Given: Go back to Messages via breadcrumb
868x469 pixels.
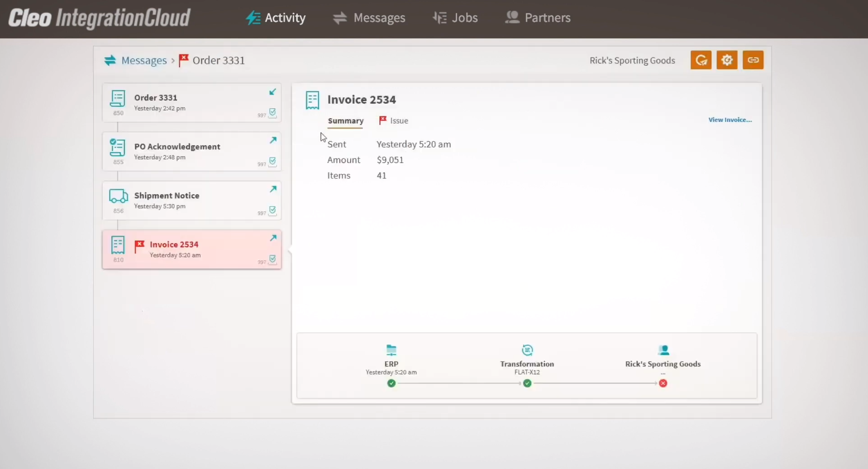Looking at the screenshot, I should pyautogui.click(x=143, y=61).
